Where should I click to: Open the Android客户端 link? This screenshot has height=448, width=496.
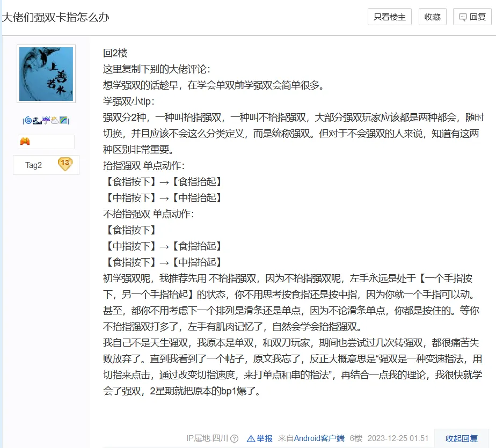(x=319, y=438)
